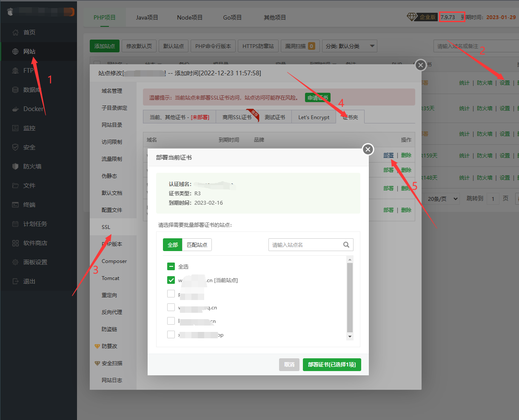519x420 pixels.
Task: Open Composer in the site settings menu
Action: tap(114, 261)
